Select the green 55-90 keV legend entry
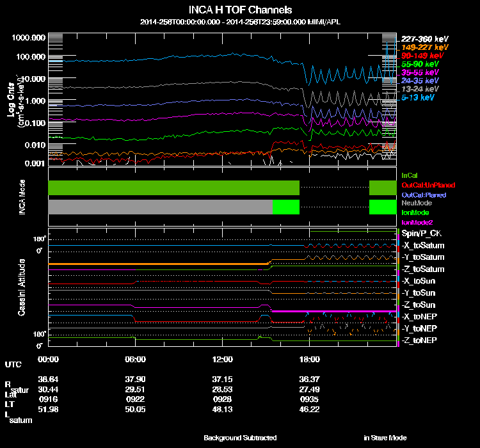Viewport: 480px width, 448px height. 420,64
